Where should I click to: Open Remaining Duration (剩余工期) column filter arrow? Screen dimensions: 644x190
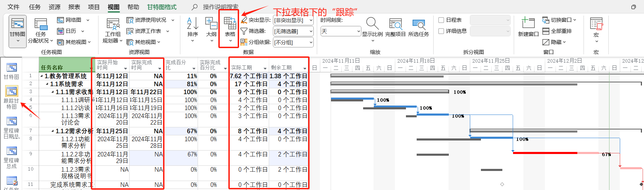(304, 69)
